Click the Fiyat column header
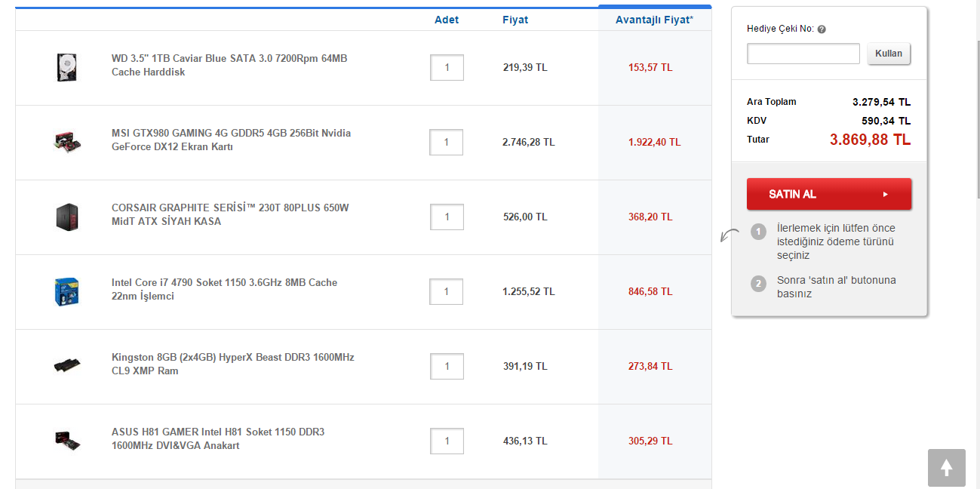980x489 pixels. tap(515, 20)
